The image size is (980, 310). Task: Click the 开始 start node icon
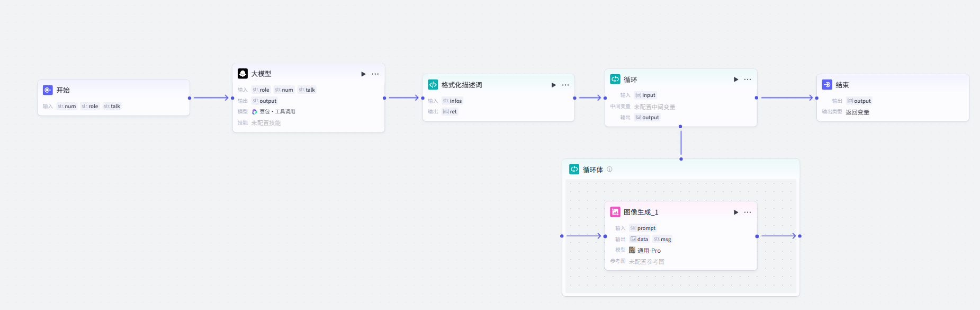coord(48,90)
